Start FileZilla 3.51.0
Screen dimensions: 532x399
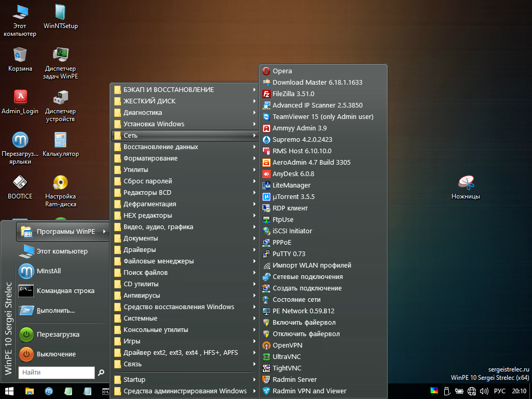(323, 94)
